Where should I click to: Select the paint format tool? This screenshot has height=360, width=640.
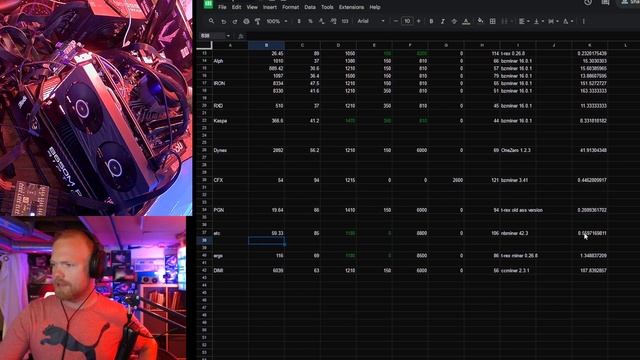(x=258, y=21)
